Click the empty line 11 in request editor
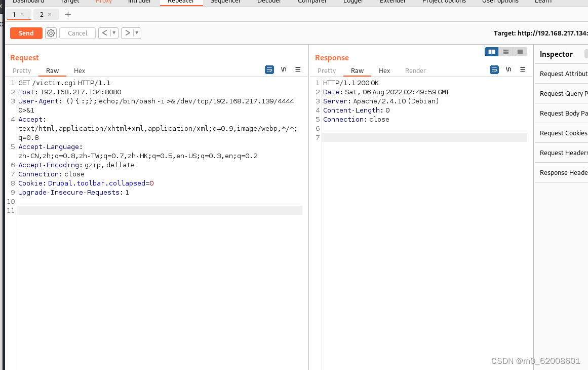Image resolution: width=588 pixels, height=370 pixels. (x=160, y=210)
